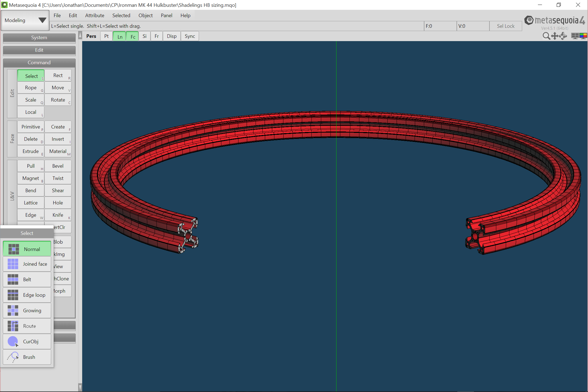Activate the Magnet command
The image size is (588, 392).
(x=31, y=178)
